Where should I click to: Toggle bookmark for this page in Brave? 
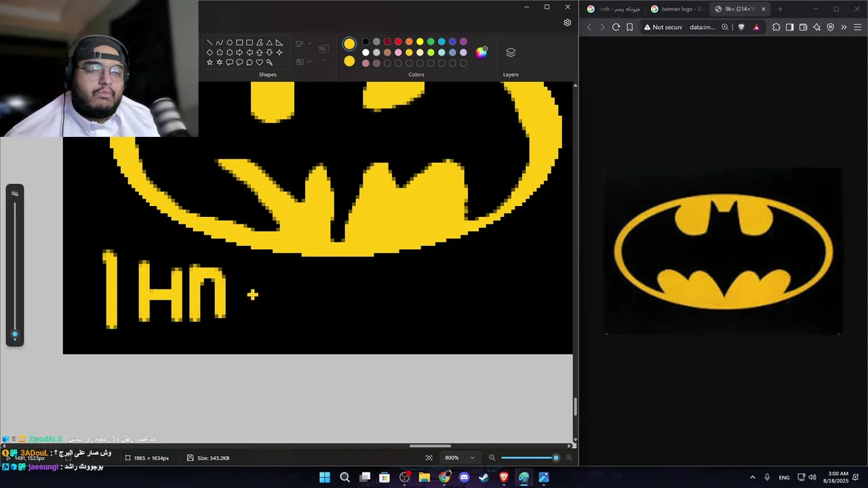[x=629, y=27]
